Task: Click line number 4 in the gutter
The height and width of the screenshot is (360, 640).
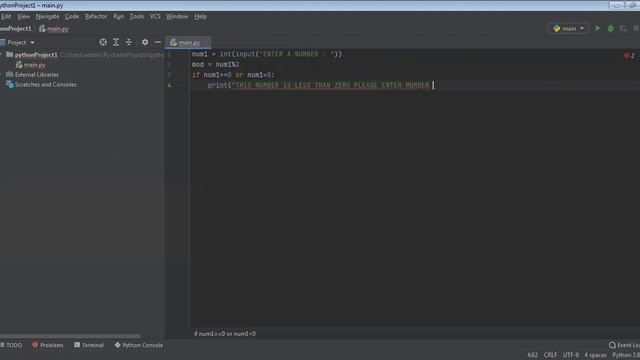Action: point(169,85)
